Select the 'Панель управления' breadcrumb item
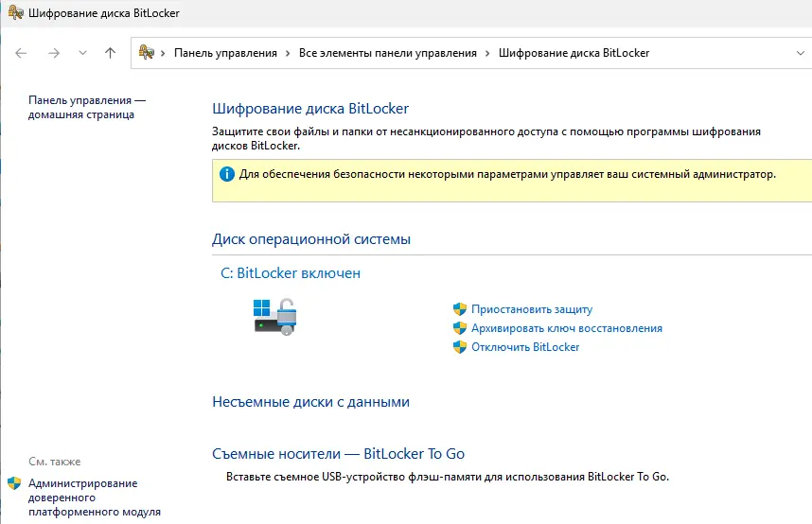This screenshot has height=524, width=812. 225,53
